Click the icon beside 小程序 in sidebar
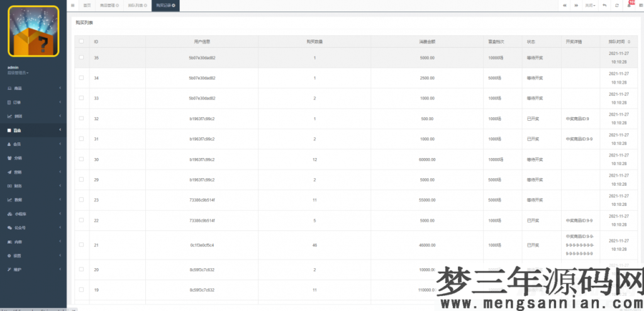 pyautogui.click(x=9, y=214)
